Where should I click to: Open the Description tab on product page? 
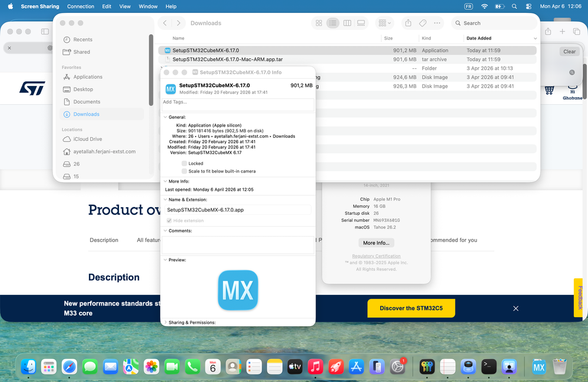point(104,240)
